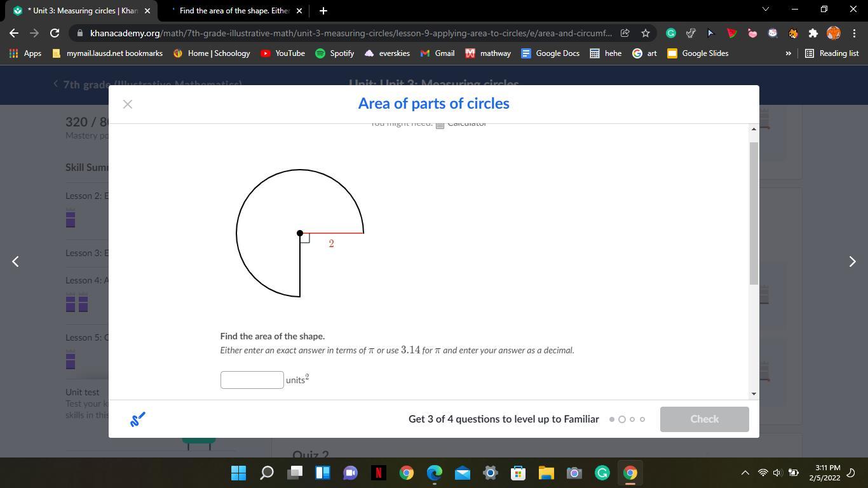Open the hehe bookmark
Viewport: 868px width, 488px height.
click(606, 53)
